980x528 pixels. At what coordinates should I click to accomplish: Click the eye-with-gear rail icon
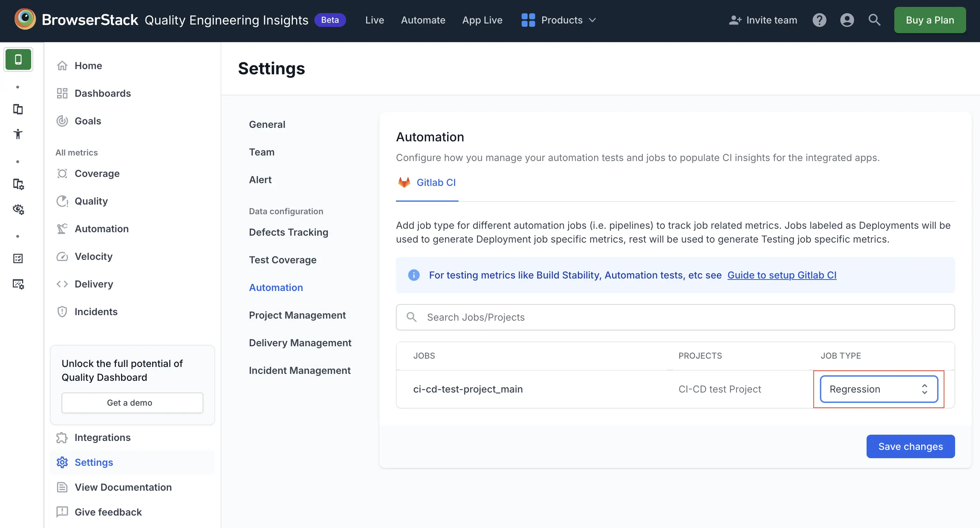pos(18,209)
